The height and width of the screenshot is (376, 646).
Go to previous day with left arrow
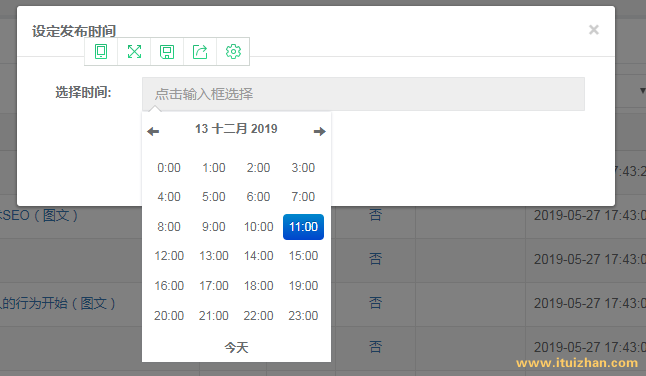[x=153, y=131]
